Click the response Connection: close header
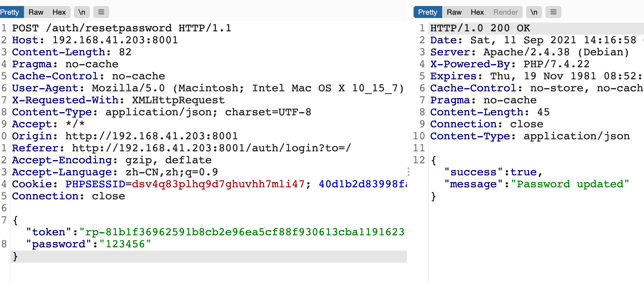Image resolution: width=644 pixels, height=284 pixels. (x=487, y=124)
